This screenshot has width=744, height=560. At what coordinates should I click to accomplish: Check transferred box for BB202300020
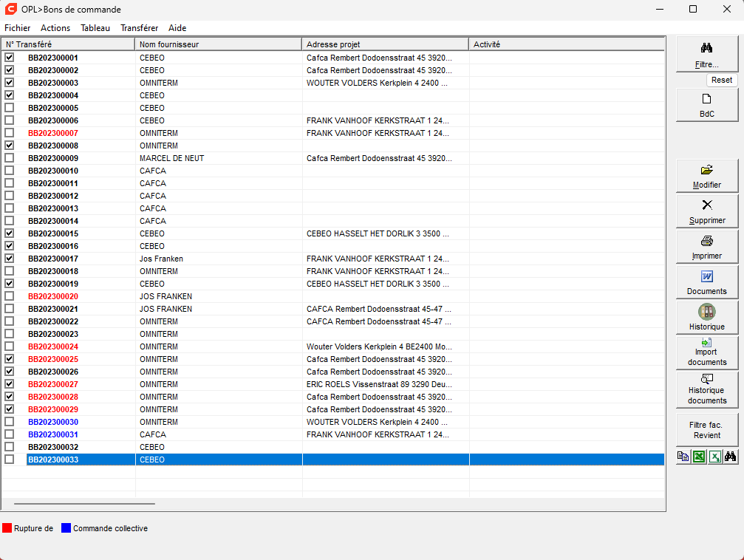coord(10,296)
